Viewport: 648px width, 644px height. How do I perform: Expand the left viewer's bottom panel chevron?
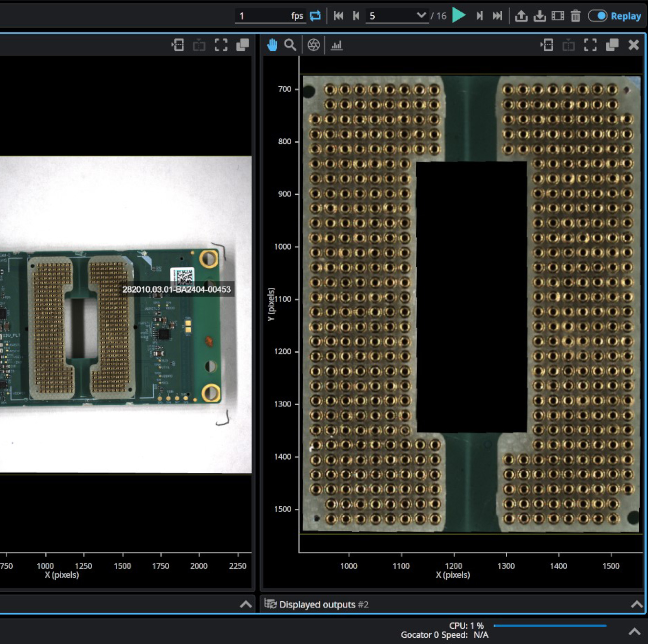click(246, 604)
